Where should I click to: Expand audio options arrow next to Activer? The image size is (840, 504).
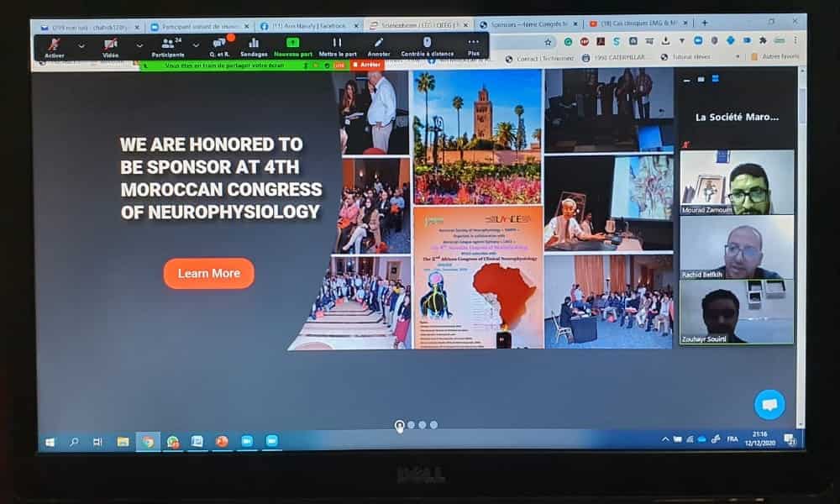81,45
